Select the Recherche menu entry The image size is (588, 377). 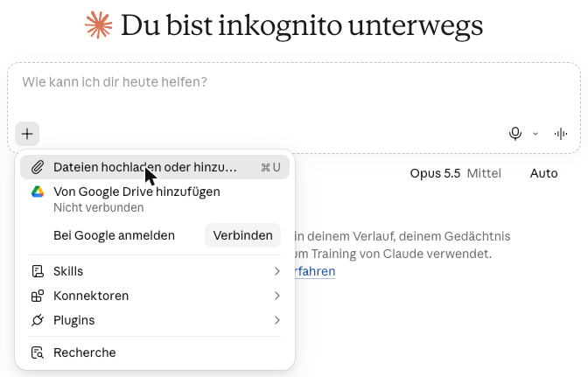click(155, 353)
